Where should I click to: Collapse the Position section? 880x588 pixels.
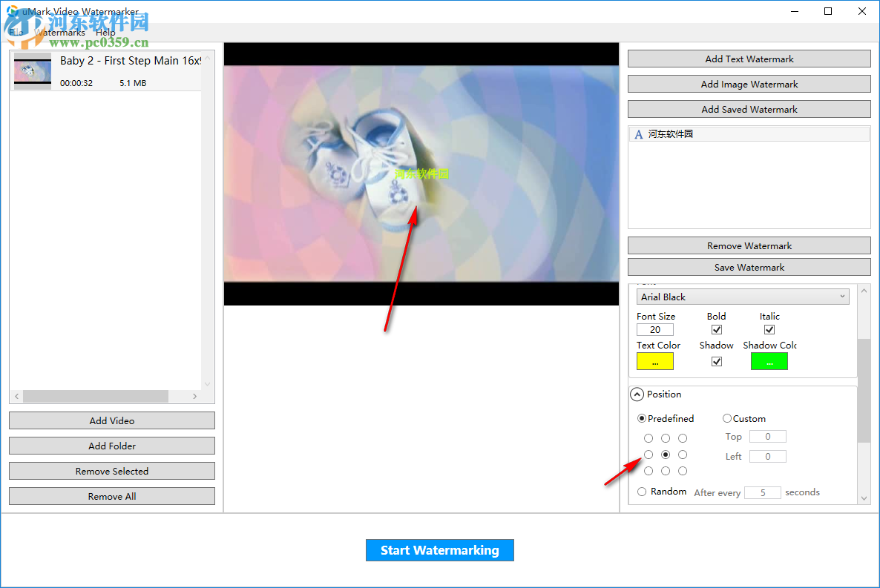637,394
